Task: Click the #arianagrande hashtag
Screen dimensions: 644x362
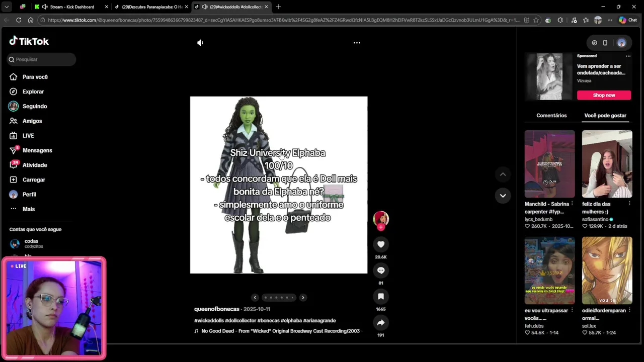Action: pos(319,321)
